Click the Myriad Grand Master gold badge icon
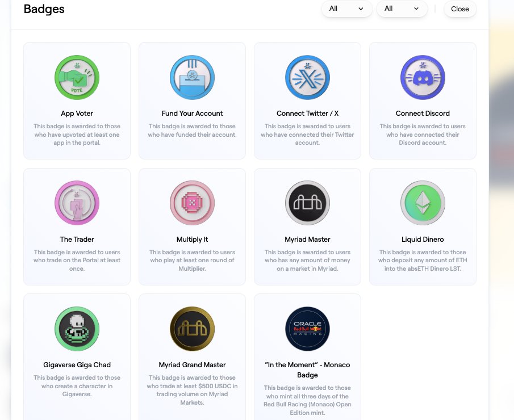Viewport: 514px width, 420px height. click(x=192, y=329)
